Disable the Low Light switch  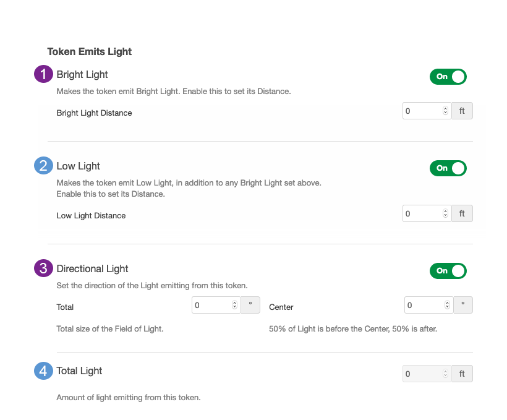pos(448,168)
